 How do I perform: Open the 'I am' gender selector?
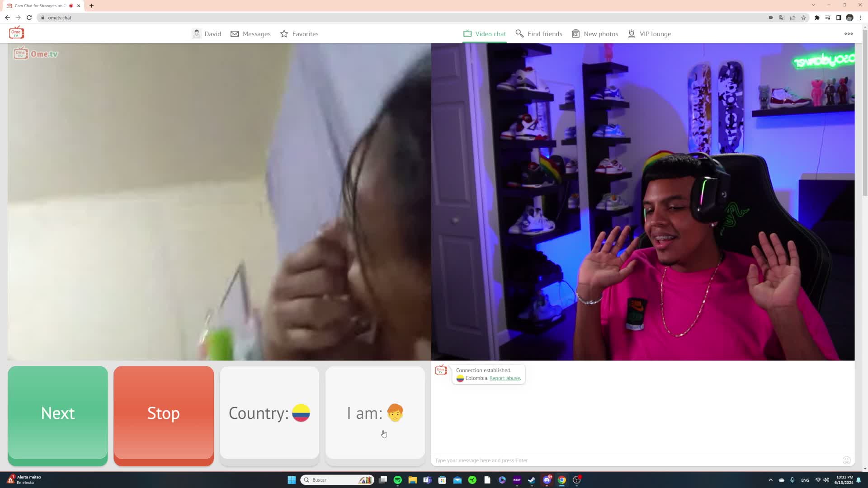click(375, 413)
